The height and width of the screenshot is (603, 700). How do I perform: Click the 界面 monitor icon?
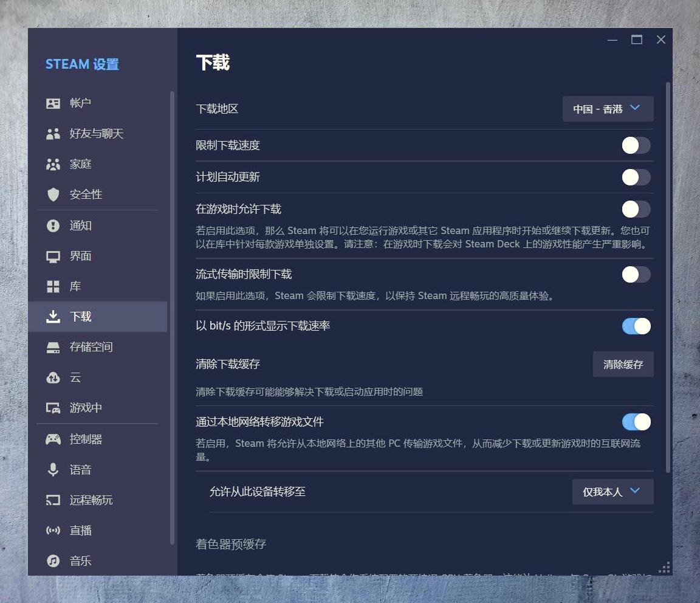pyautogui.click(x=53, y=257)
